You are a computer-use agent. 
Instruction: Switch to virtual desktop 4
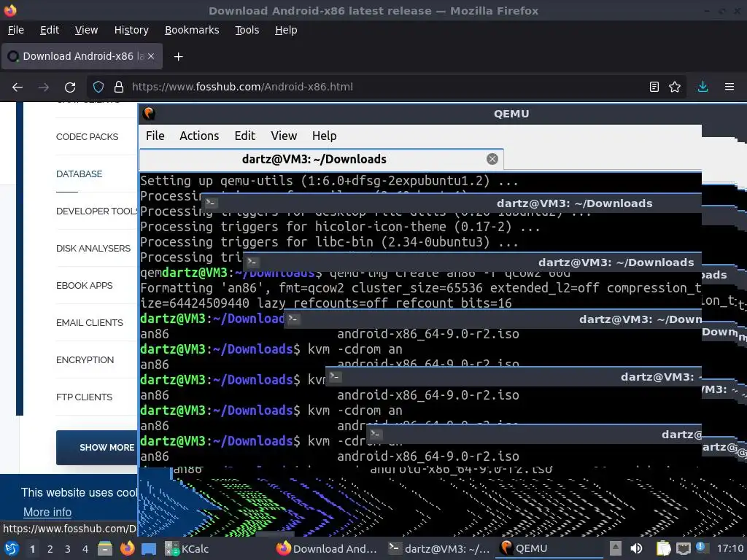coord(85,549)
